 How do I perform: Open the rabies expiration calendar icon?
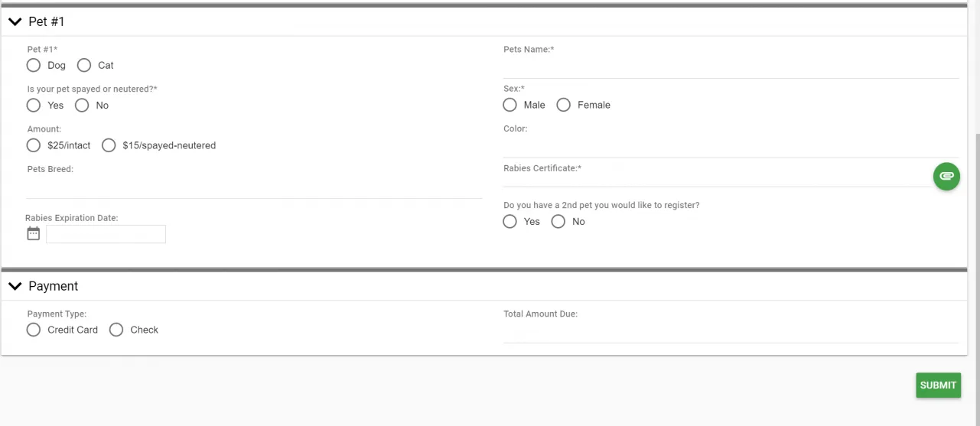click(33, 233)
